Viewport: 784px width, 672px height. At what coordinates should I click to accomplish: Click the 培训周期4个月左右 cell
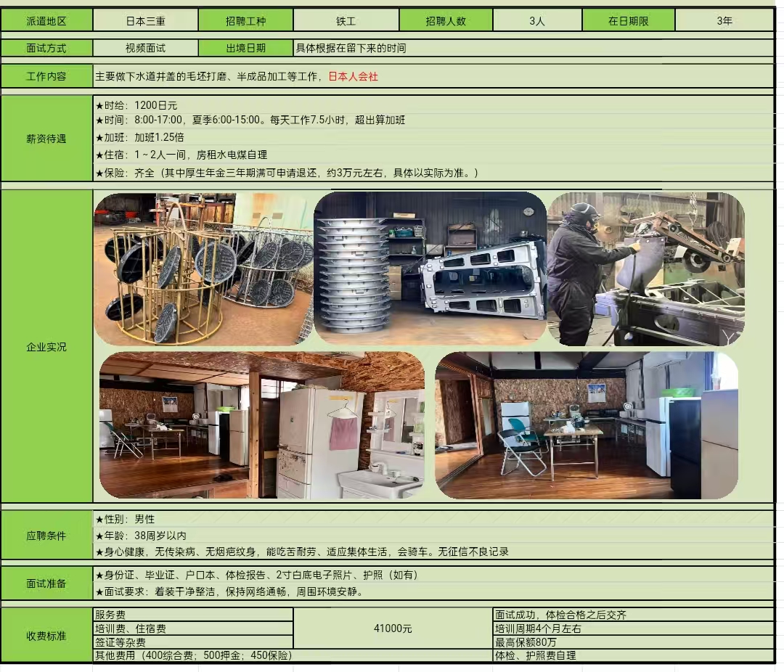634,628
